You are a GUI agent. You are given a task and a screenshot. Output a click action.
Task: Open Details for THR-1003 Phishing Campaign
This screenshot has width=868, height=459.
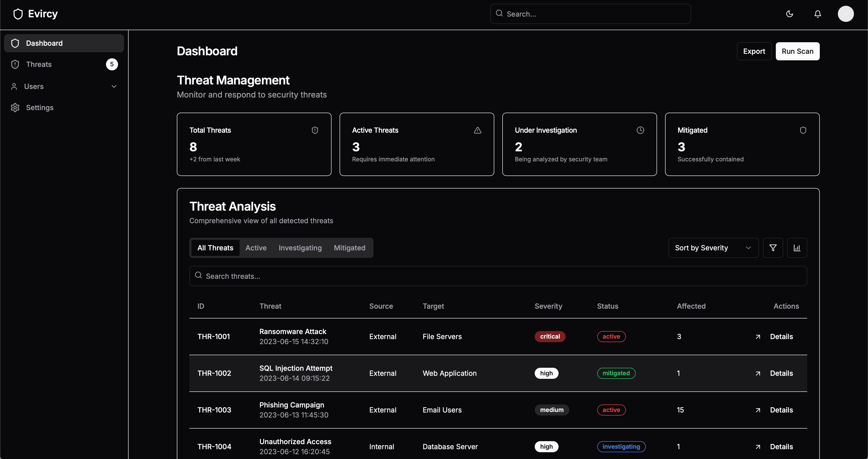[781, 410]
